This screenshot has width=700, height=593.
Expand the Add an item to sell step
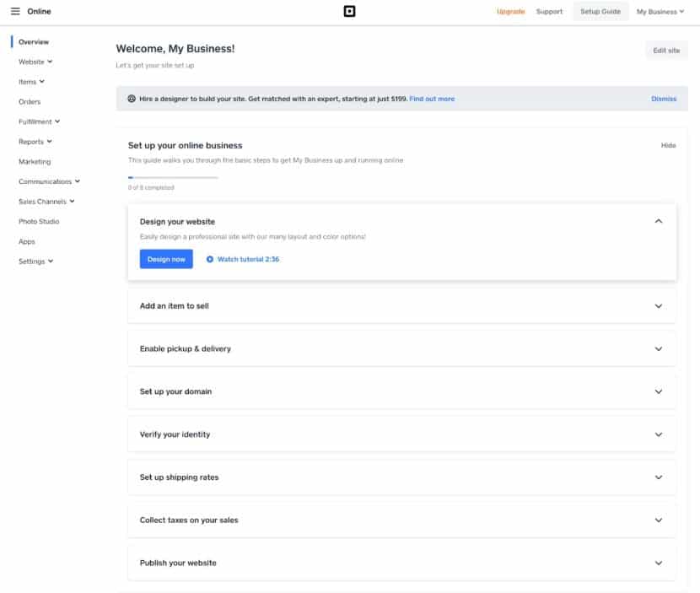[660, 306]
